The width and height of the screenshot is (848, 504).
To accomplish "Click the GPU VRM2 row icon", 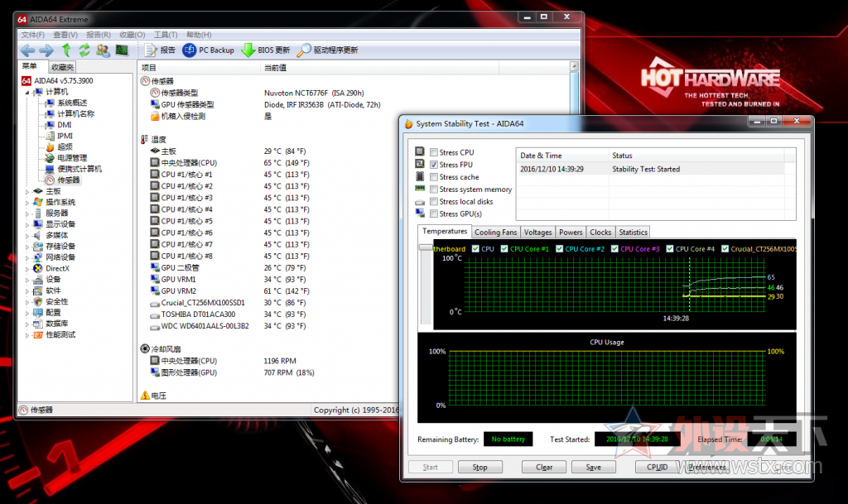I will click(x=155, y=291).
